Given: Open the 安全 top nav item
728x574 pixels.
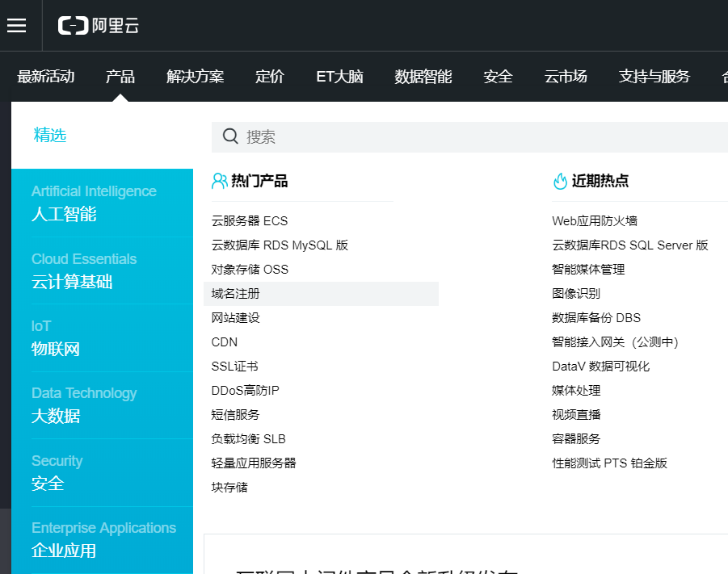Looking at the screenshot, I should point(498,77).
